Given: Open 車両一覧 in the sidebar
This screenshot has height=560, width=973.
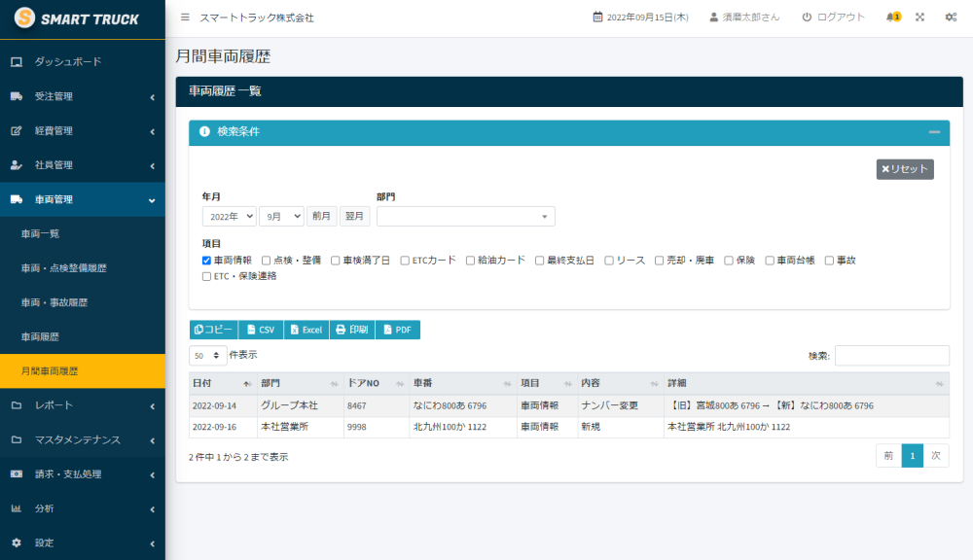Looking at the screenshot, I should (x=41, y=234).
